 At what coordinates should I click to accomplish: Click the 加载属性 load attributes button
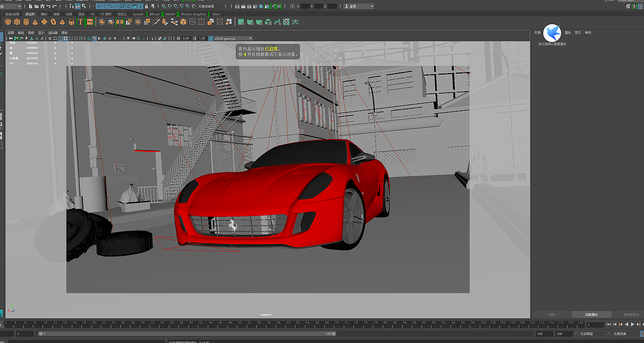click(x=591, y=314)
